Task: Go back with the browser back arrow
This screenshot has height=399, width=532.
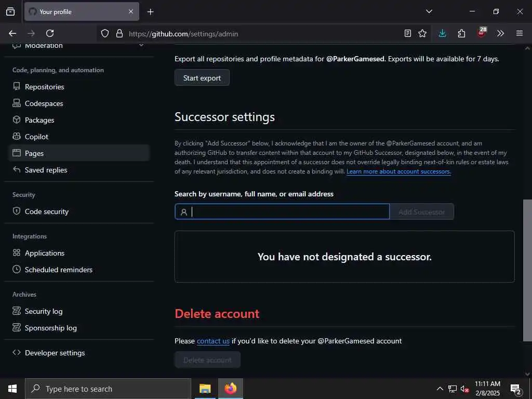Action: point(12,33)
